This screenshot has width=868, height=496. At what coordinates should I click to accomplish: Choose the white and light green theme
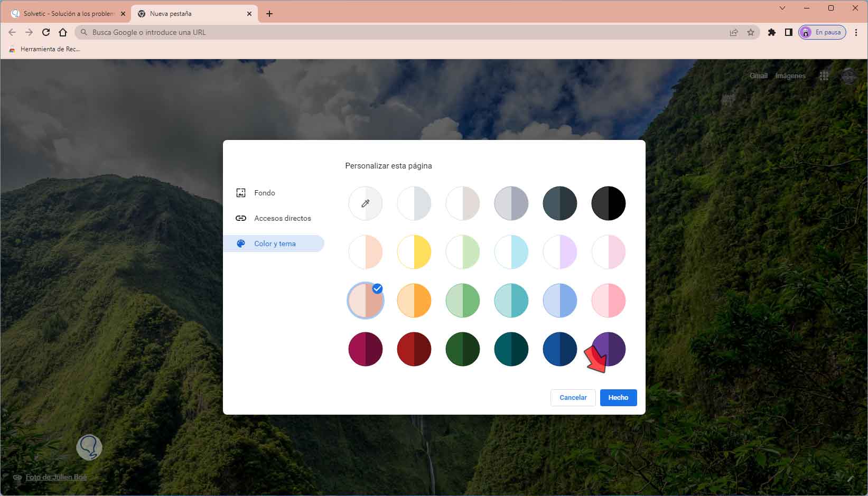point(463,252)
